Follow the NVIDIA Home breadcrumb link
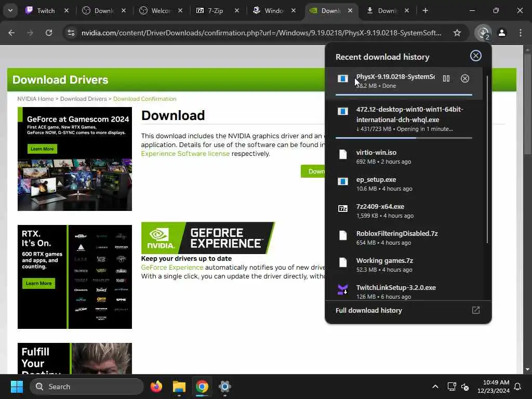The image size is (532, 399). tap(35, 99)
